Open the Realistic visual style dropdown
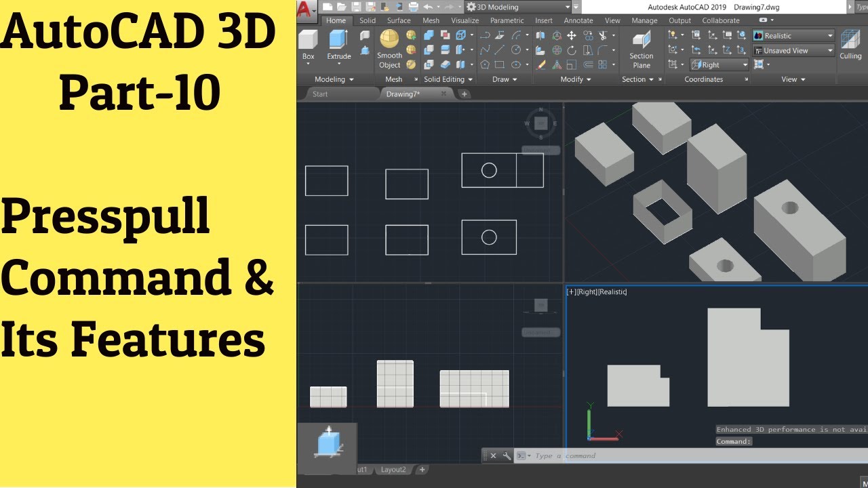 (793, 36)
